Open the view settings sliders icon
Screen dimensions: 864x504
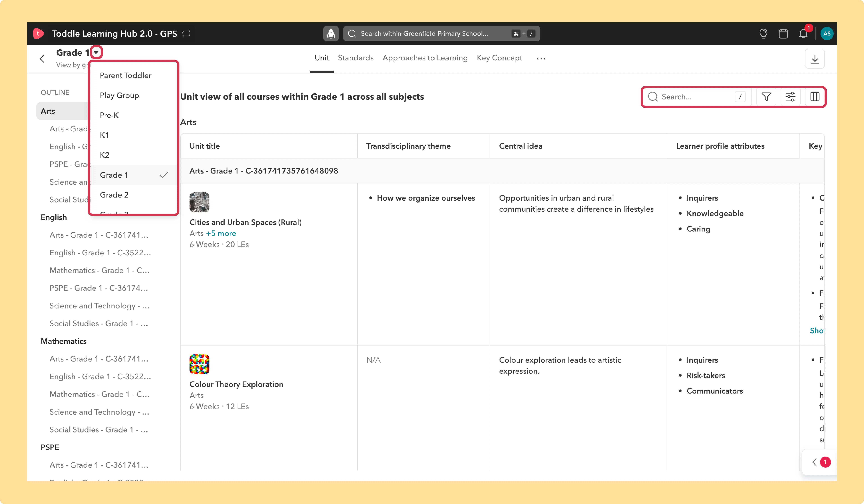(x=790, y=97)
